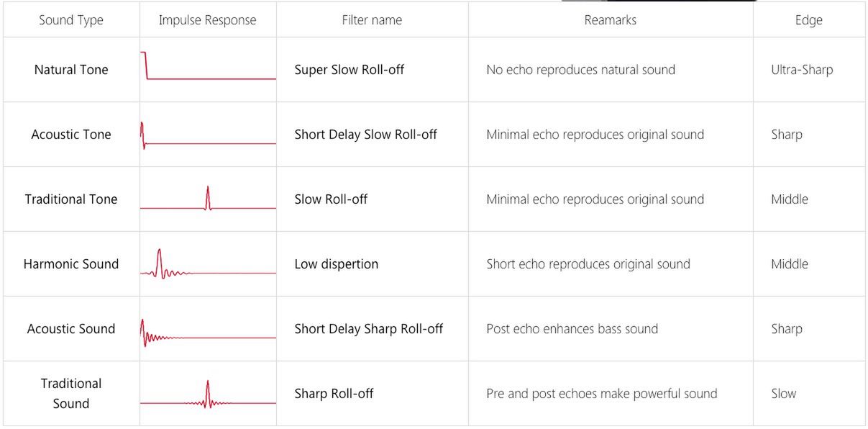Select the Sound Type column header

coord(71,20)
